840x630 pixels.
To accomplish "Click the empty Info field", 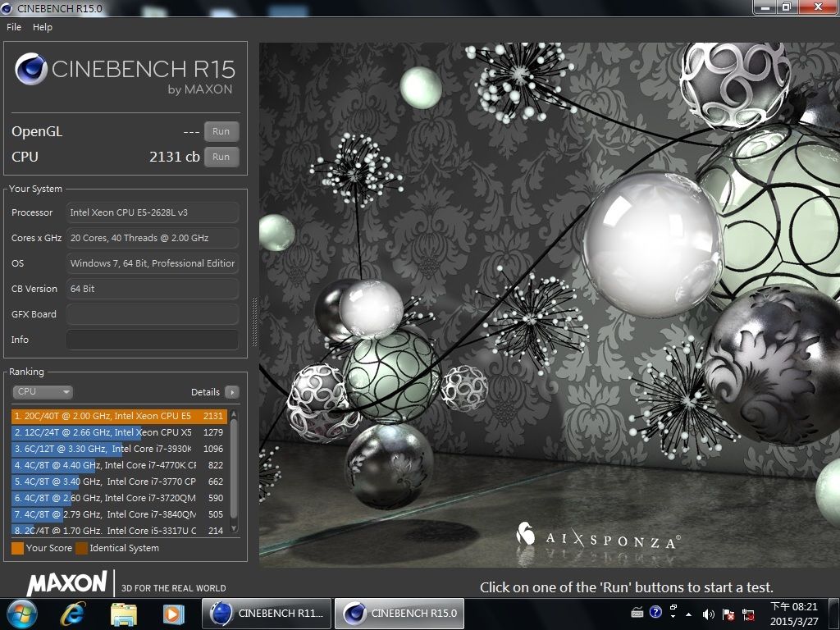I will pos(152,340).
